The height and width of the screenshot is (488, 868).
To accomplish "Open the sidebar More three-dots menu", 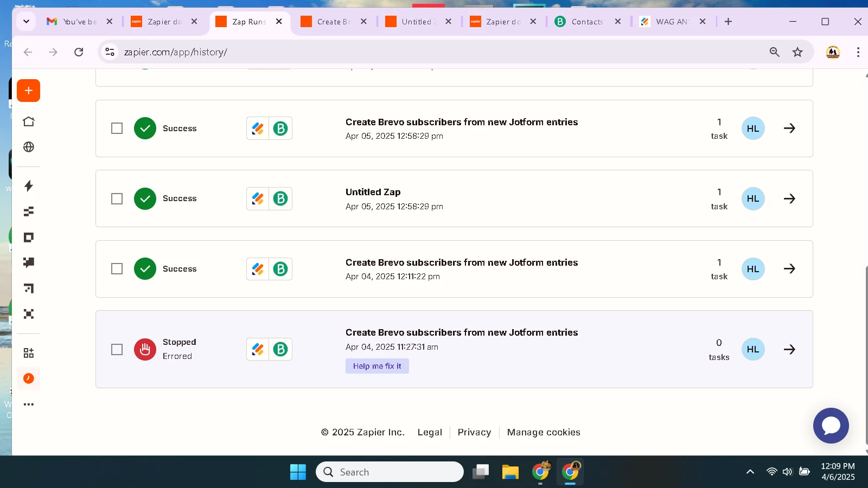I will (29, 404).
